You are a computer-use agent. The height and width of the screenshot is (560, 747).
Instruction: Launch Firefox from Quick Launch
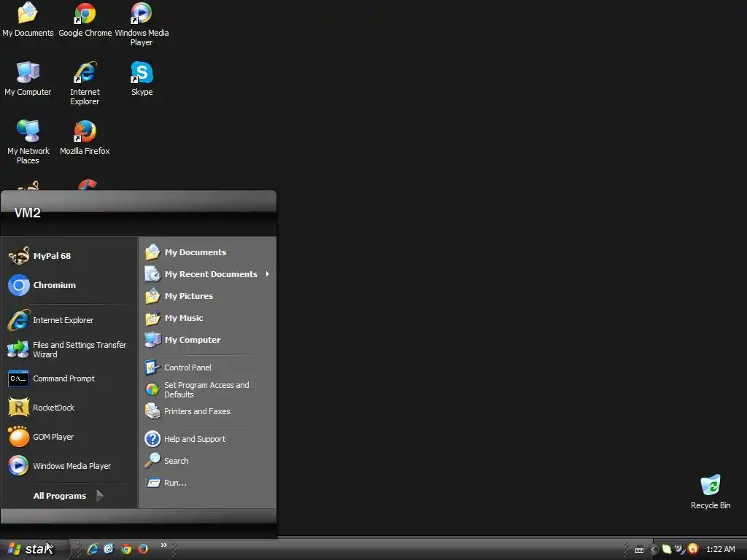coord(143,549)
